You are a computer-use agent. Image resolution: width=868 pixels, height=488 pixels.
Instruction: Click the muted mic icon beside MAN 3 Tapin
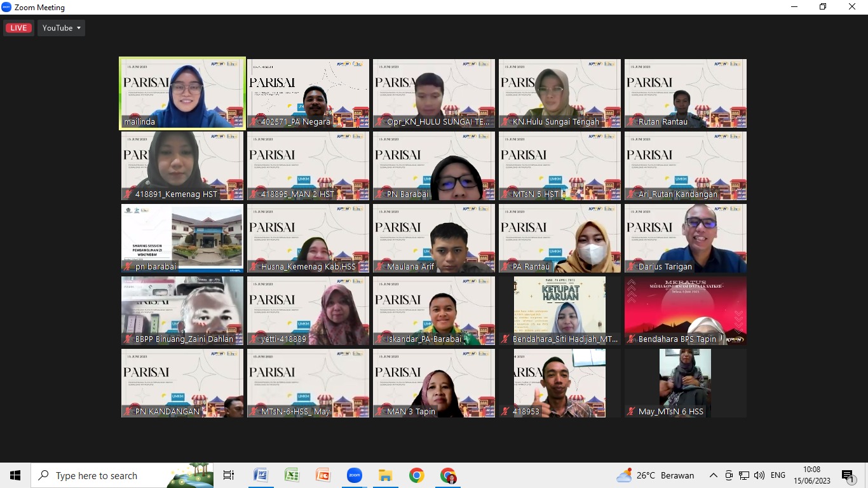(380, 411)
